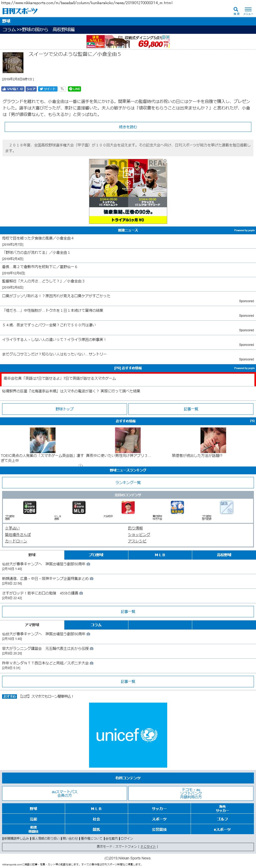Switch display to ＰＣサイト link
Image resolution: width=256 pixels, height=868 pixels.
(148, 846)
